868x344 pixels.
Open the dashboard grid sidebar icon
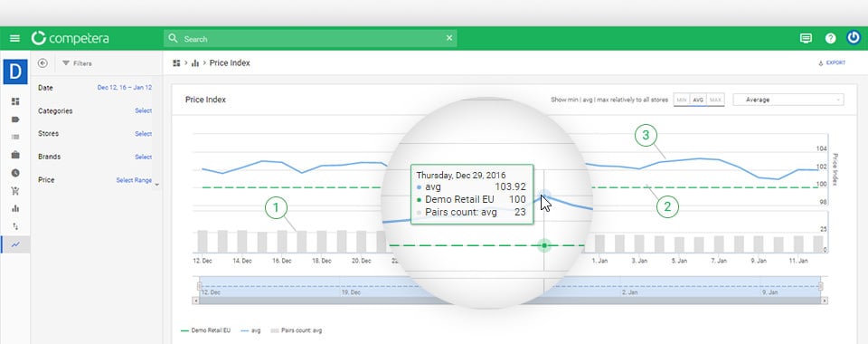point(15,101)
